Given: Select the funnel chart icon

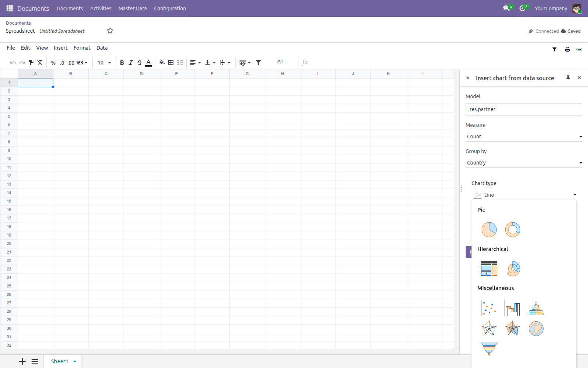Looking at the screenshot, I should pyautogui.click(x=489, y=349).
